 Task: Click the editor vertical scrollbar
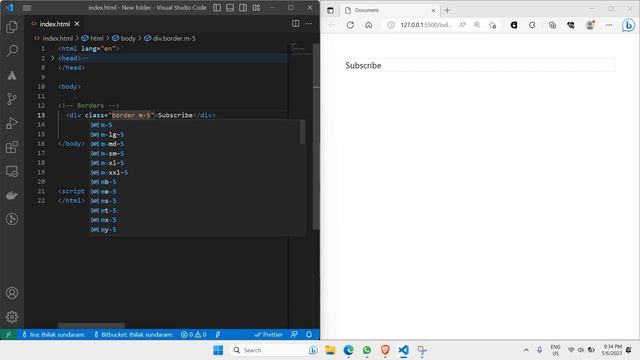(316, 136)
